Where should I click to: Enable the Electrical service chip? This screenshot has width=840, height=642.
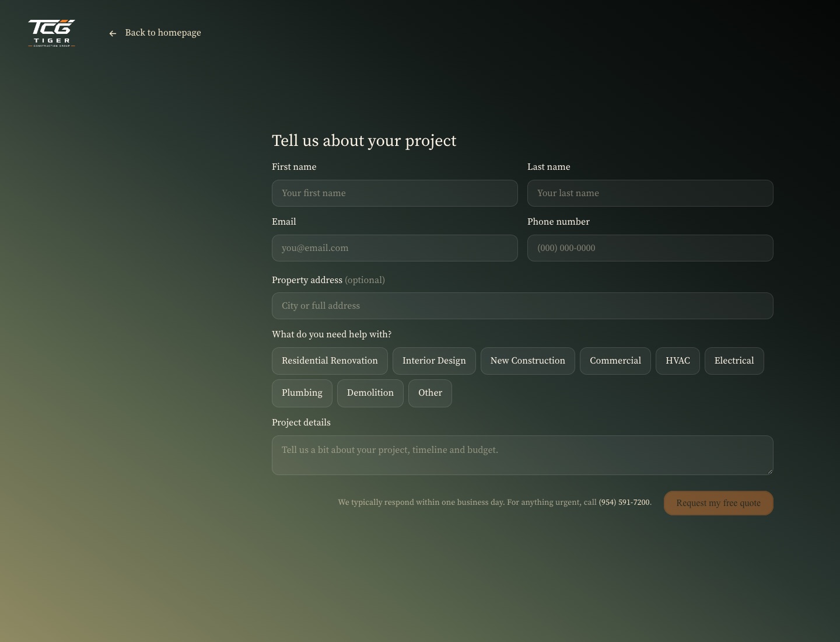coord(734,361)
